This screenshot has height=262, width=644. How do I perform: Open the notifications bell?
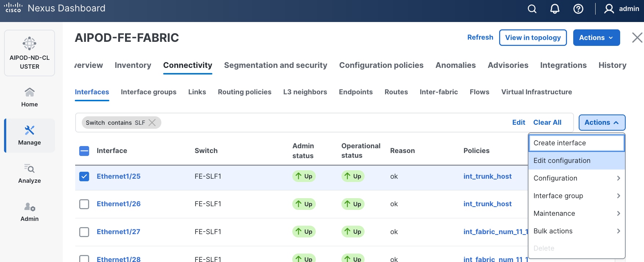[555, 9]
